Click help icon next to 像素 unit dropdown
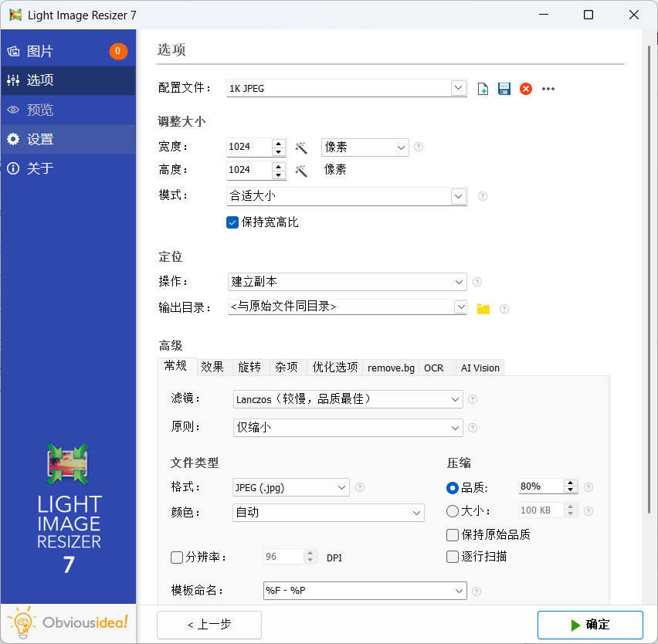The width and height of the screenshot is (658, 644). pyautogui.click(x=419, y=147)
